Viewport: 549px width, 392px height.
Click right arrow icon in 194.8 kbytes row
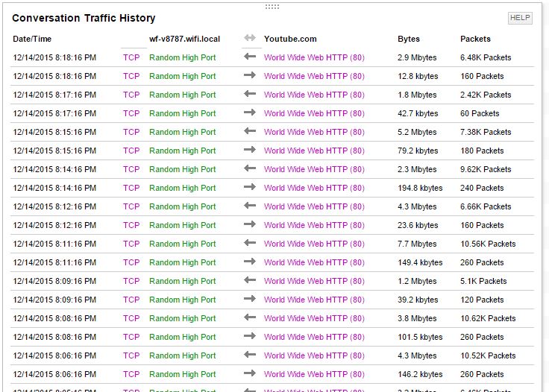coord(250,187)
